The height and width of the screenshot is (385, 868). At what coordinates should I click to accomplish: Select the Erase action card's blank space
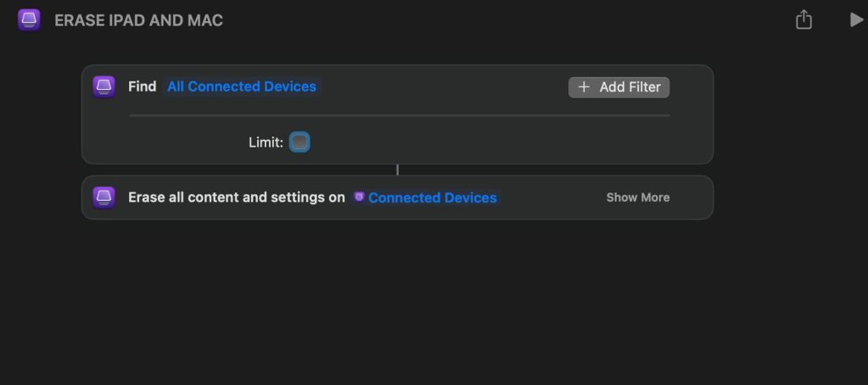pyautogui.click(x=552, y=198)
